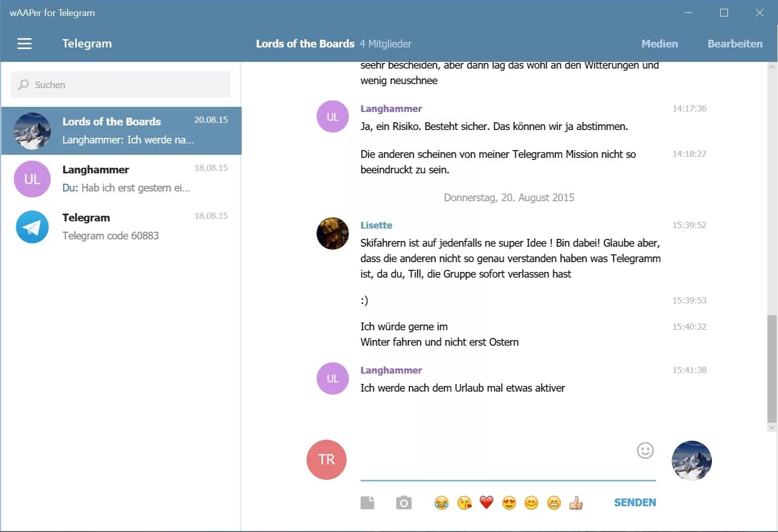778x532 pixels.
Task: Click the timestamp 14:18:27
Action: [x=689, y=154]
